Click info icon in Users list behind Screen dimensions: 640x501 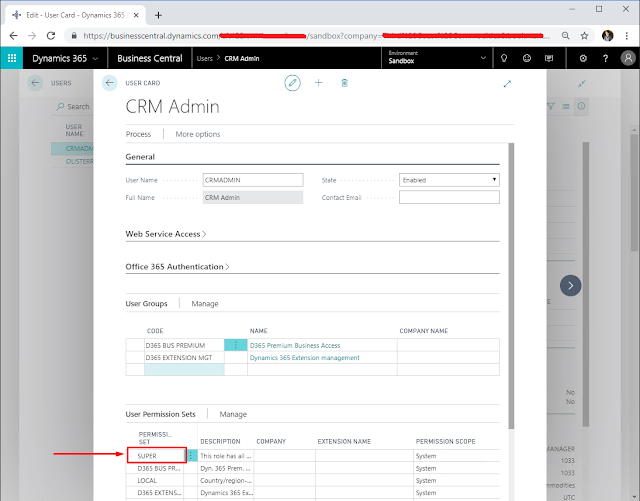coord(581,106)
